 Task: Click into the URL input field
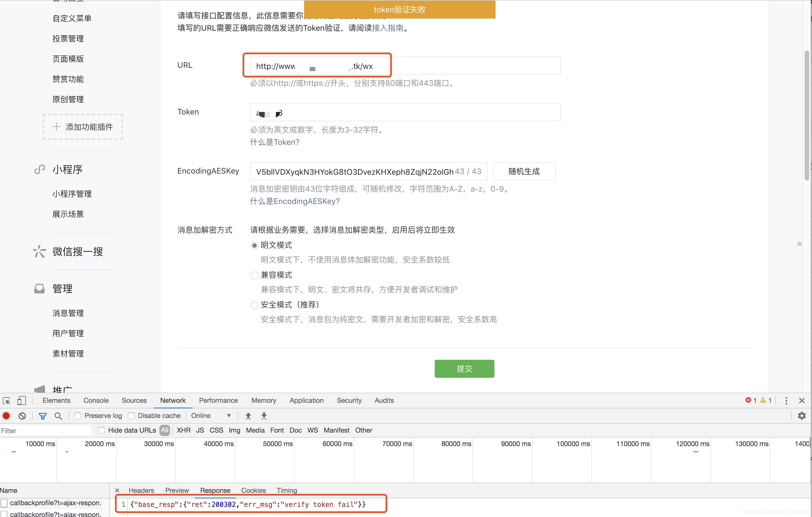pos(405,66)
